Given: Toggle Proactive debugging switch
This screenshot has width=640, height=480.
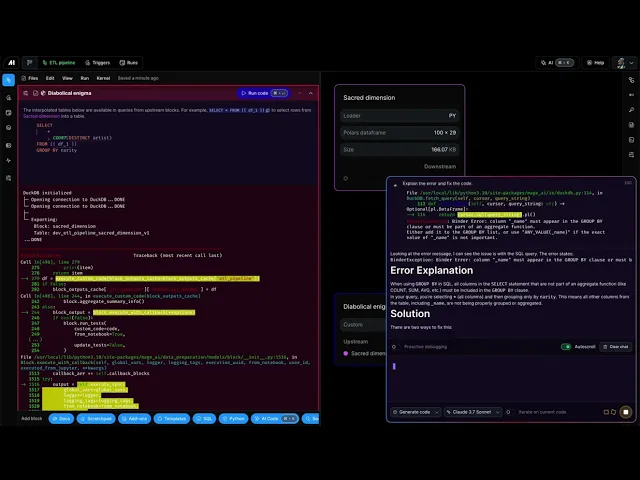Looking at the screenshot, I should (x=394, y=347).
